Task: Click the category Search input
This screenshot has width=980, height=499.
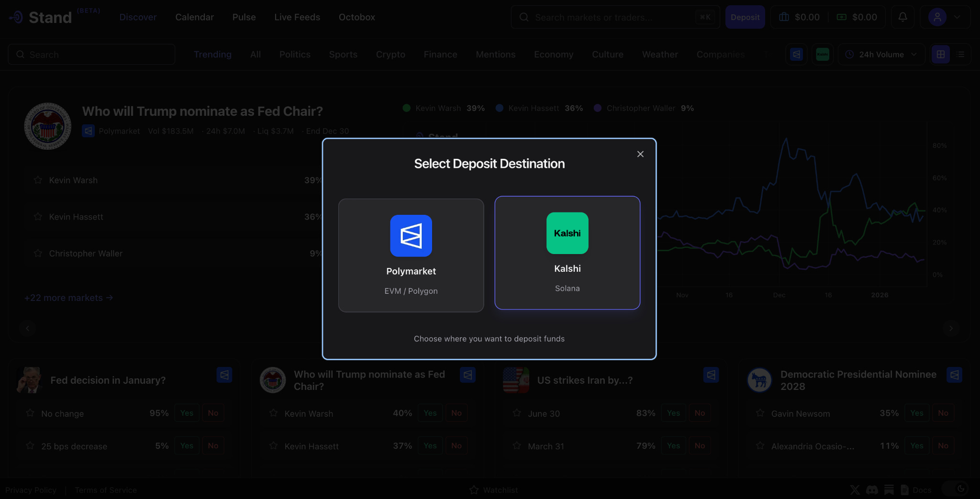Action: [x=91, y=55]
